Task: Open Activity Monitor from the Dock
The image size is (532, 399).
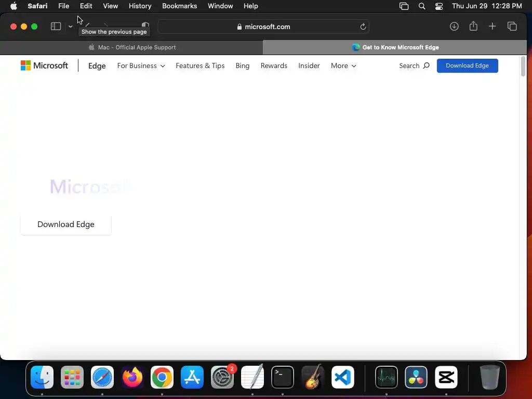Action: click(387, 377)
